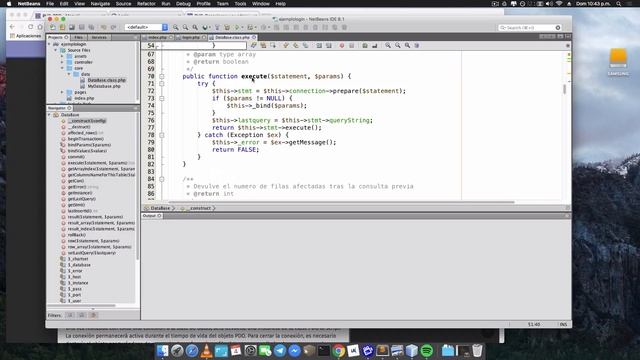
Task: Open the default configuration dropdown
Action: 146,27
